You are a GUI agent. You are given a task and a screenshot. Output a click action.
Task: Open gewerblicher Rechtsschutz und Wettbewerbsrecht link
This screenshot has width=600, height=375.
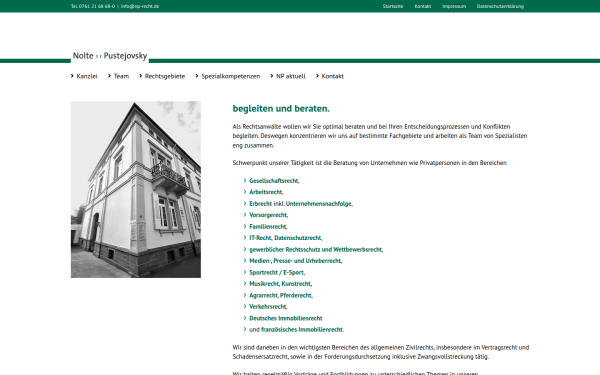pyautogui.click(x=316, y=249)
